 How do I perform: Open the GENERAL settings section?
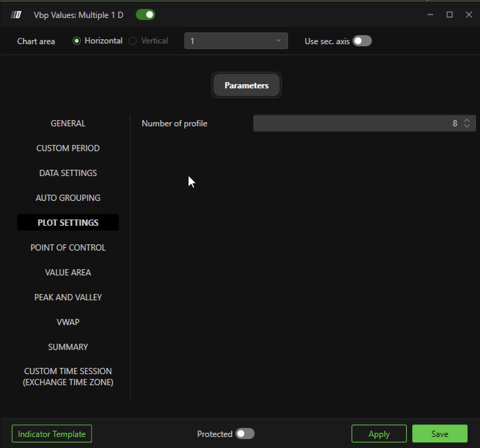(68, 124)
